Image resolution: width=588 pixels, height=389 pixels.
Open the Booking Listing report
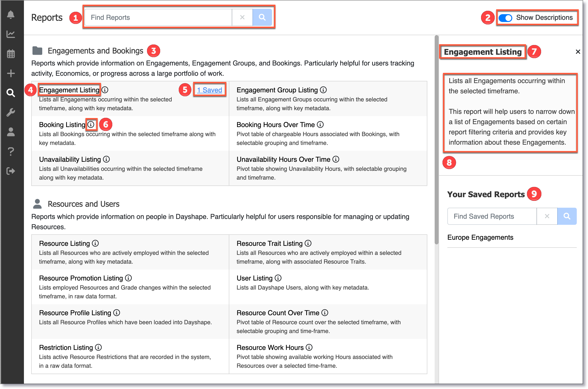pos(62,125)
